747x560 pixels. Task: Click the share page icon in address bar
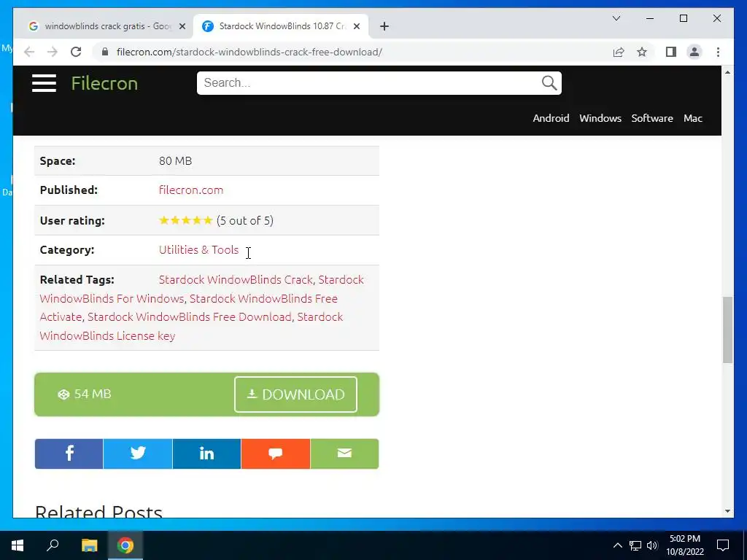[619, 52]
